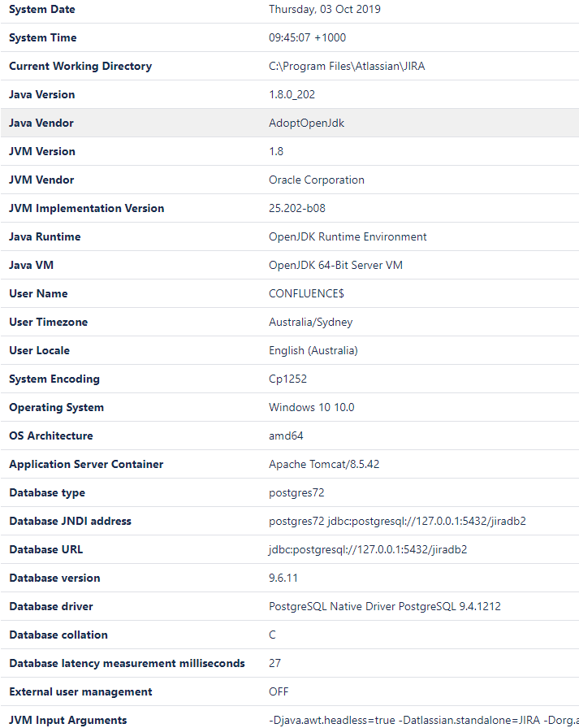Select the 'Database collation' label
This screenshot has width=579, height=728.
58,635
